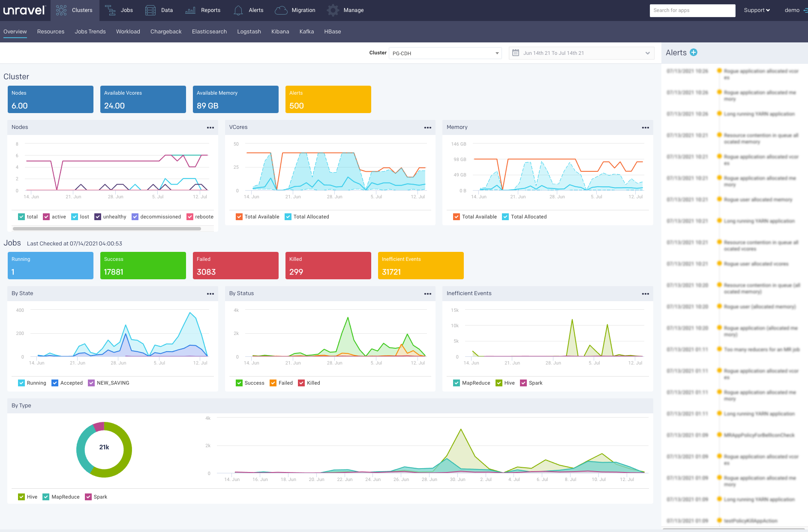Toggle decommissioned checkbox in Nodes legend

pyautogui.click(x=135, y=217)
